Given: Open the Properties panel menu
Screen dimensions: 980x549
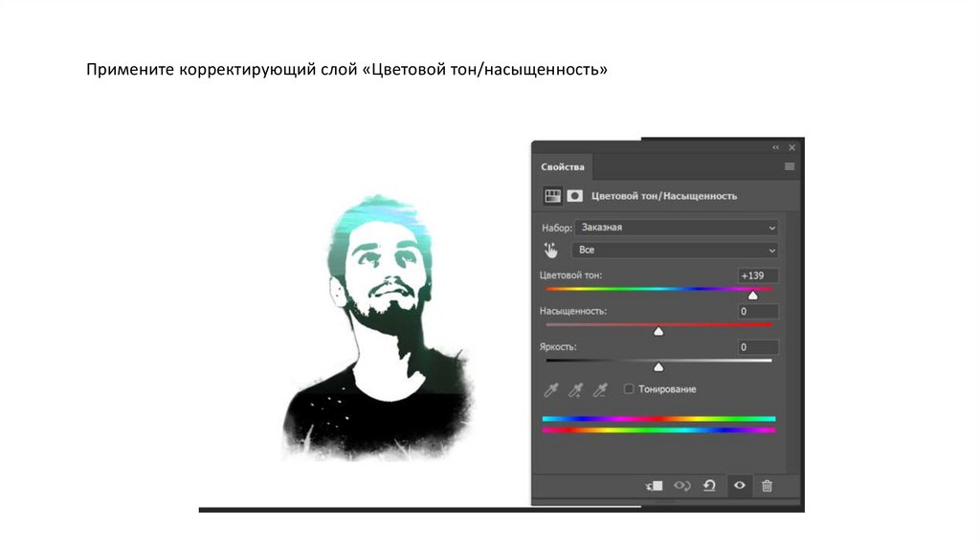Looking at the screenshot, I should pos(790,166).
